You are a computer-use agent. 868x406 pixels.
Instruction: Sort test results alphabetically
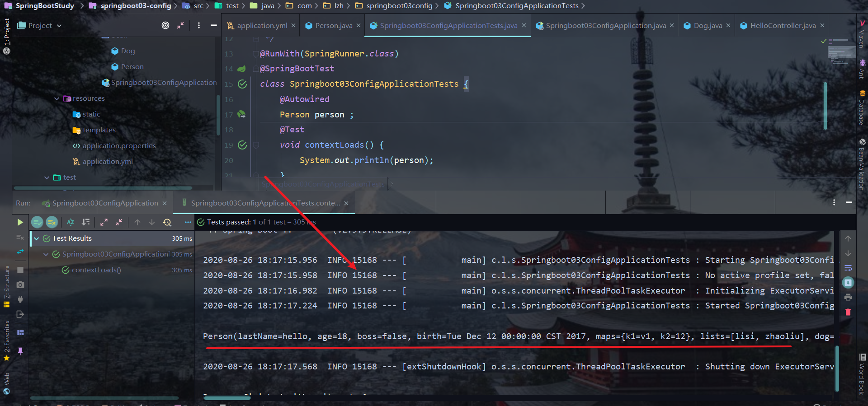[71, 222]
